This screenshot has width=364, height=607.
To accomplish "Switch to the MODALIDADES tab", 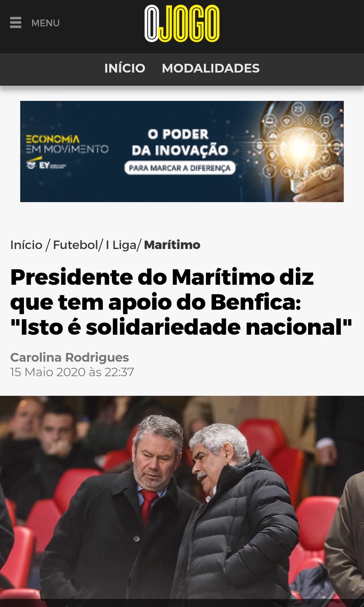I will pos(211,68).
